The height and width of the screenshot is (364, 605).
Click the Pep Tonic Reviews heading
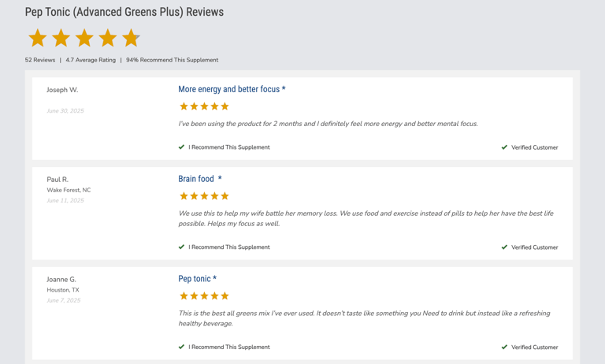(x=124, y=12)
